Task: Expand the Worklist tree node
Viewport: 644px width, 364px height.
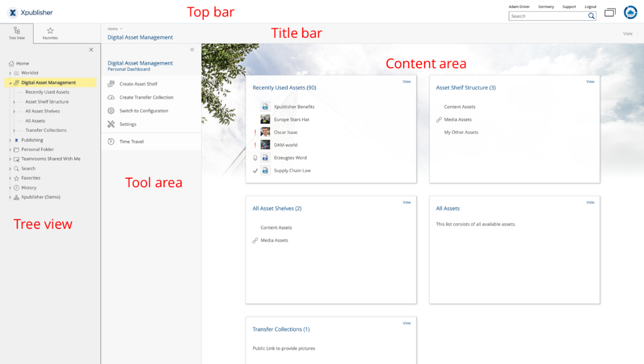Action: click(x=10, y=73)
